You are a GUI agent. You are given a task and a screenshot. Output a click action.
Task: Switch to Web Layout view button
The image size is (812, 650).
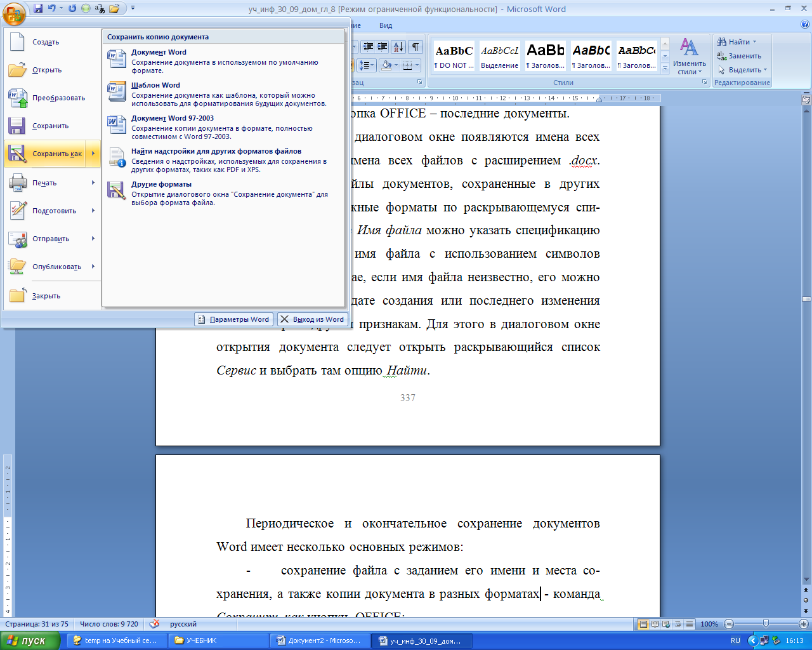[666, 624]
